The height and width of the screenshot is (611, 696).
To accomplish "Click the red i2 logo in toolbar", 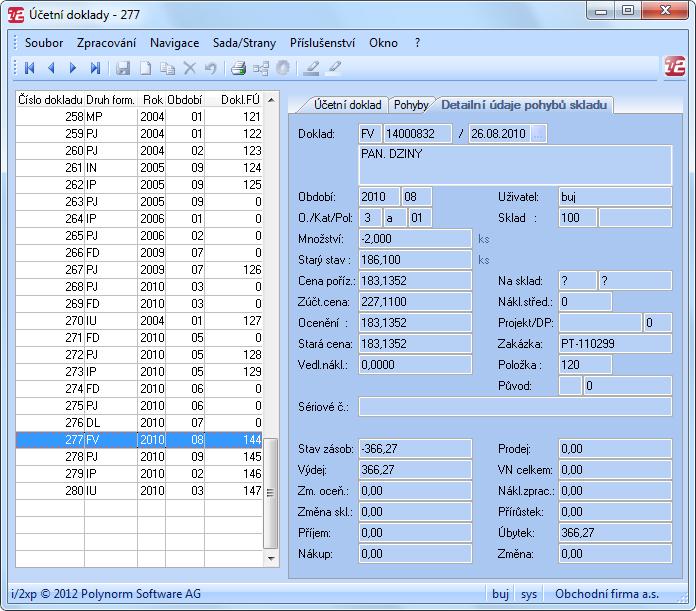I will coord(674,67).
